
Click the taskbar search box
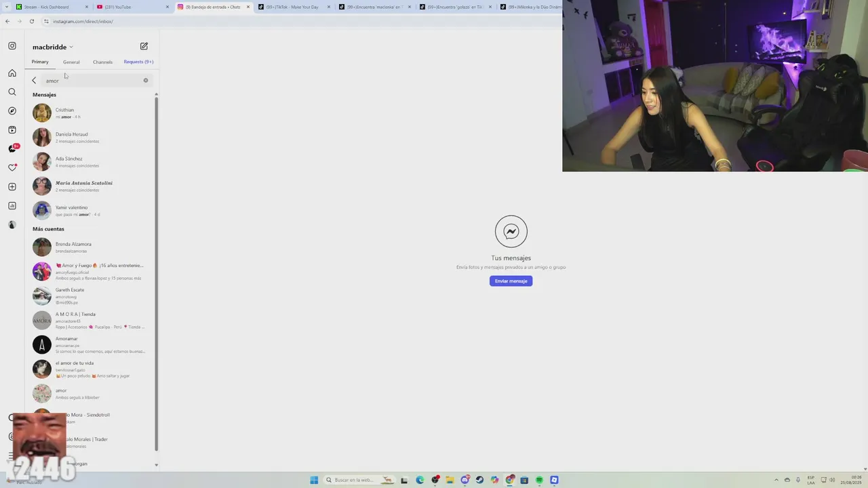click(x=359, y=480)
